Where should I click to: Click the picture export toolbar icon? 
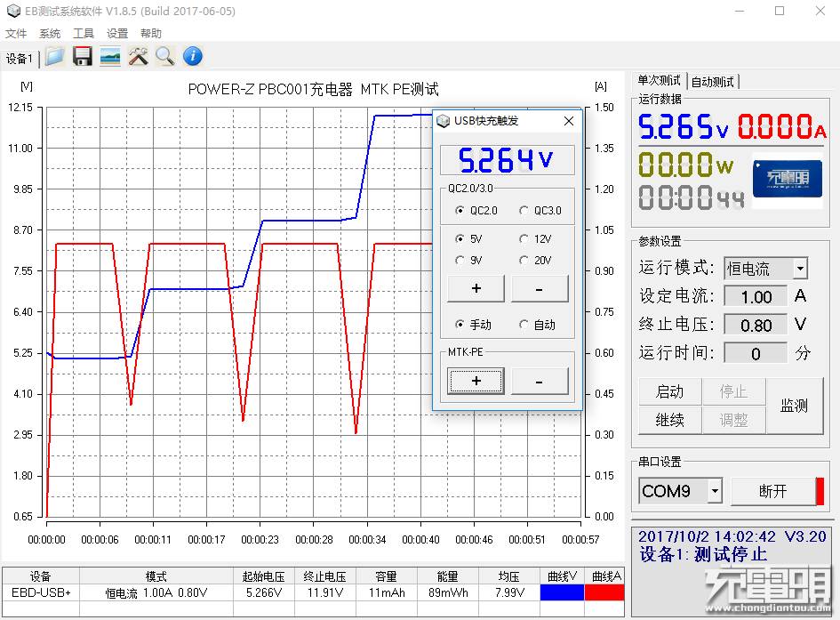pos(110,56)
